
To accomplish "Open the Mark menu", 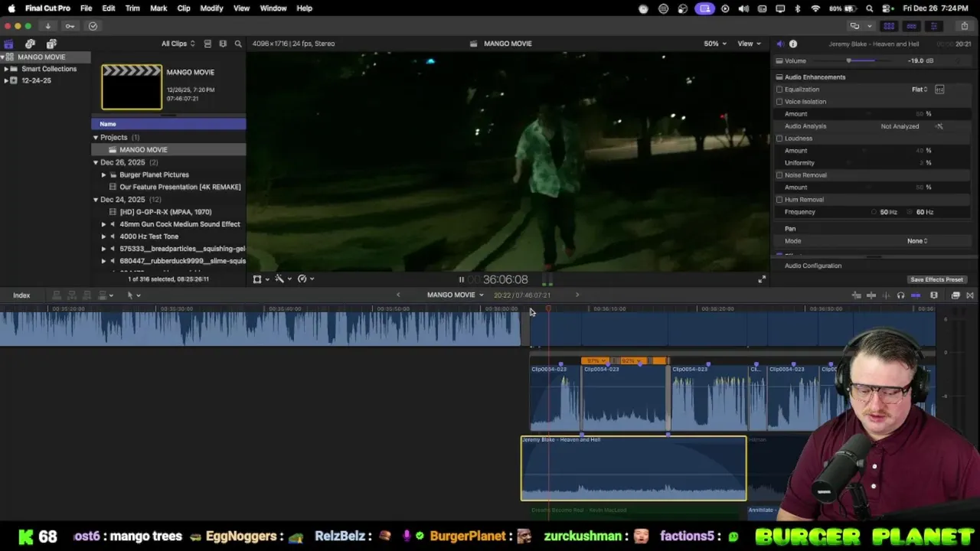I will point(158,8).
